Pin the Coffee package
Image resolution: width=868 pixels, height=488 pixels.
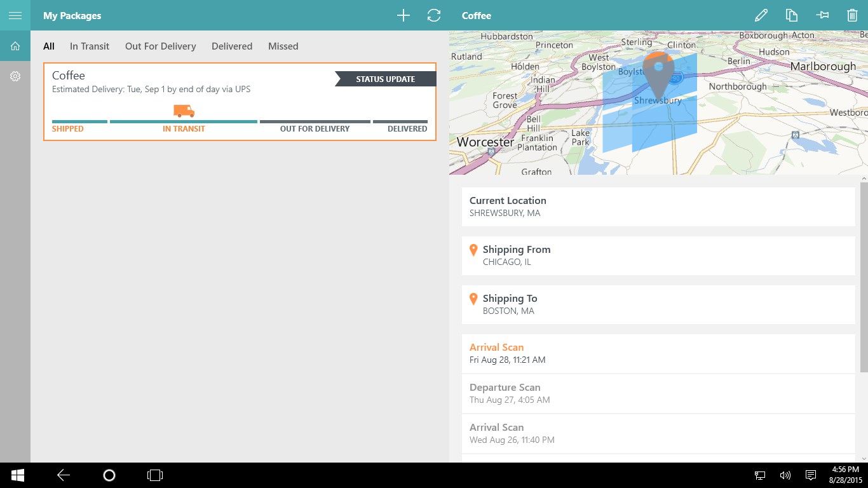click(x=822, y=15)
